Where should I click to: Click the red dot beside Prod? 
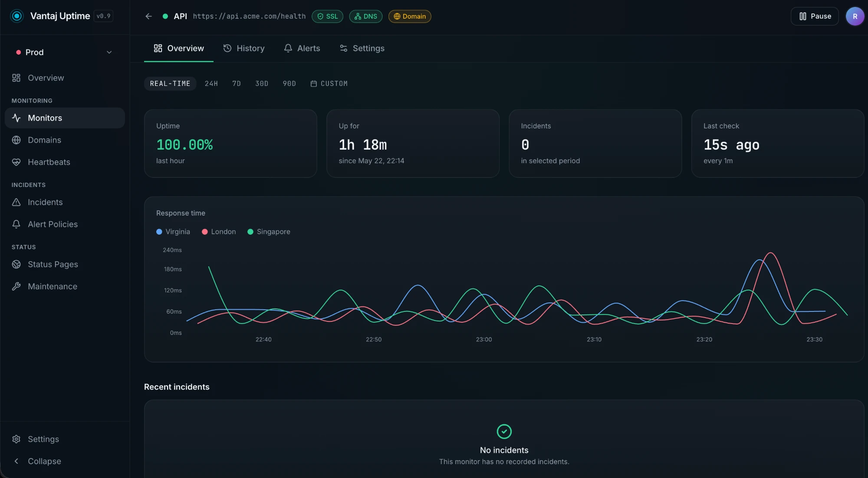(18, 52)
